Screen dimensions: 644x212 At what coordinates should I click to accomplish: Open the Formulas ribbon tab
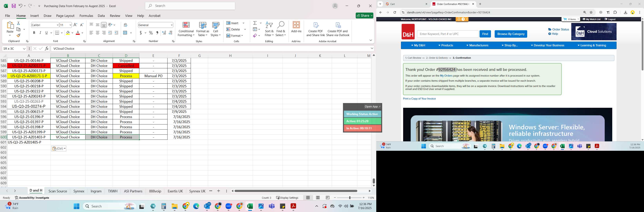86,16
